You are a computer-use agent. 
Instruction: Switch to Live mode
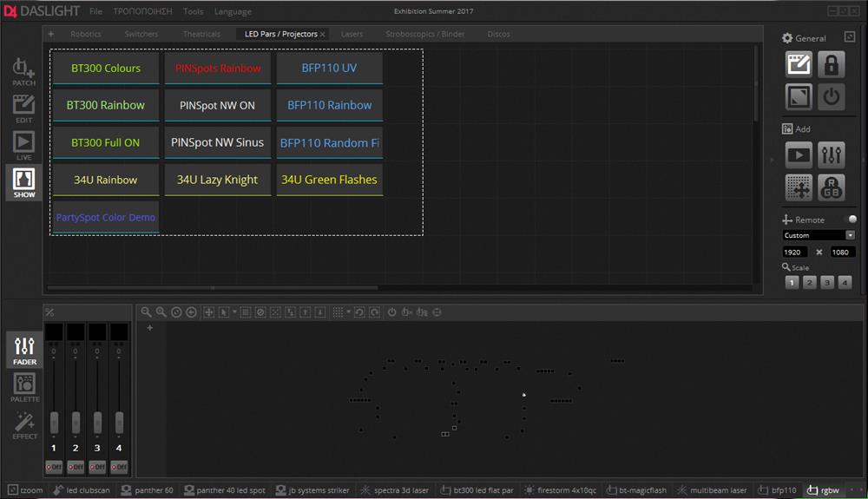[23, 146]
